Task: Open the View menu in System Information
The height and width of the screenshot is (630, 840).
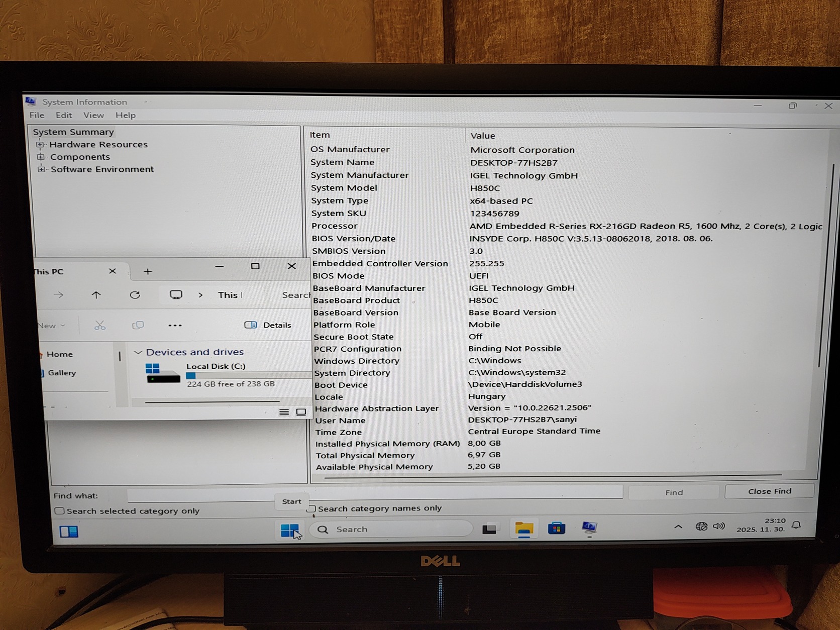Action: [93, 115]
